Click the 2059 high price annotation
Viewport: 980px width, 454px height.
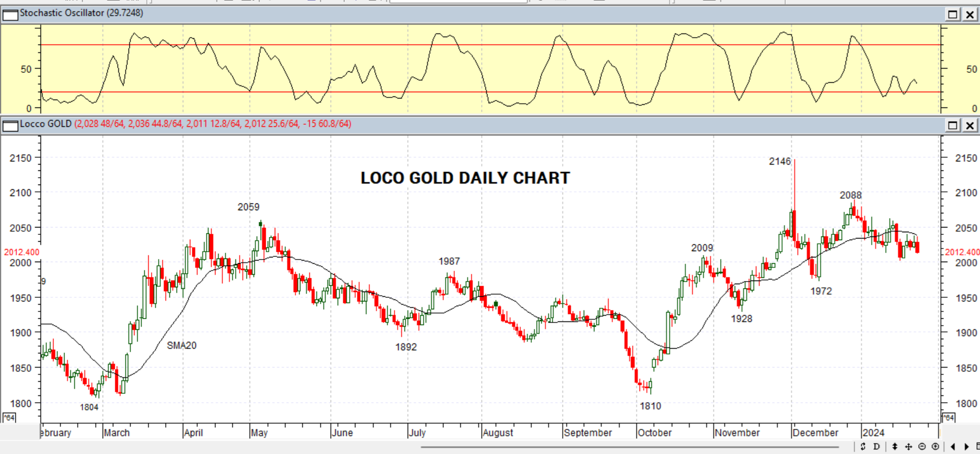tap(248, 207)
